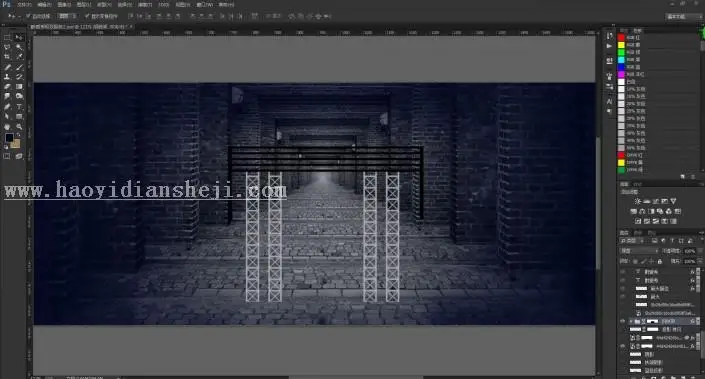
Task: Hide the topmost text layer
Action: [623, 272]
